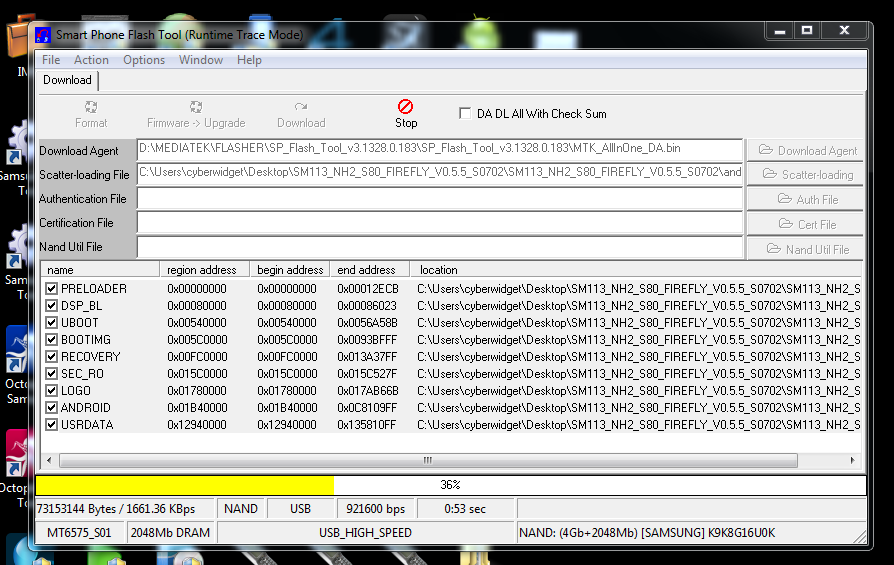
Task: Uncheck the PRELOADER partition checkbox
Action: pyautogui.click(x=52, y=289)
